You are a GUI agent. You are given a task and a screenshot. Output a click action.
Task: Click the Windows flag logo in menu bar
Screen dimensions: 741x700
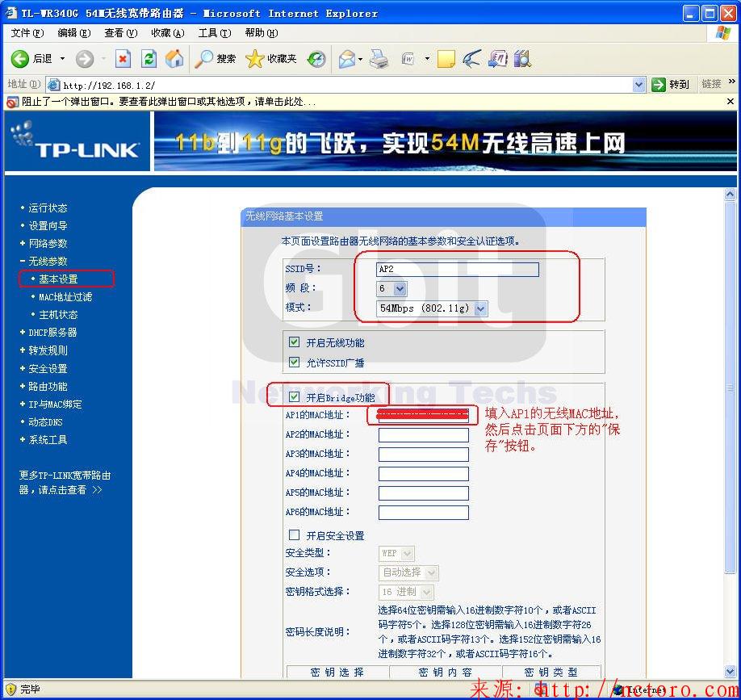pos(723,32)
